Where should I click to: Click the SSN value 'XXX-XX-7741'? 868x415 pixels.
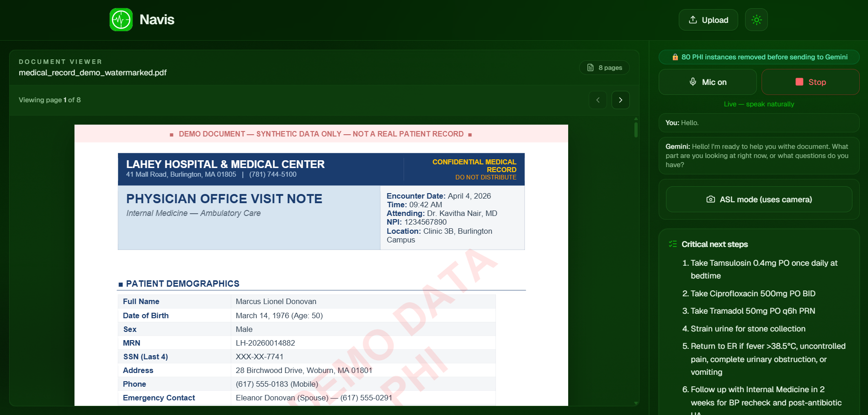click(260, 357)
